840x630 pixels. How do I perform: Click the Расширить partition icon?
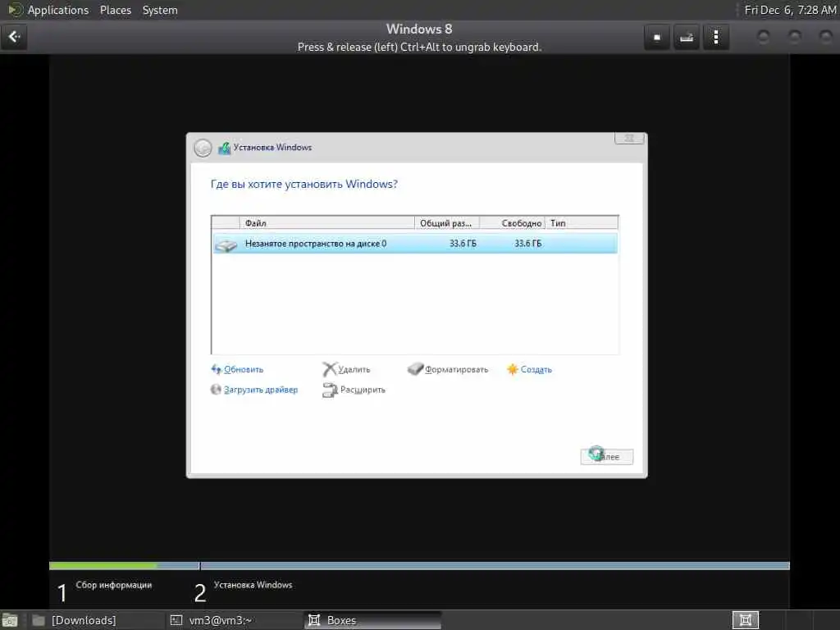pos(330,390)
